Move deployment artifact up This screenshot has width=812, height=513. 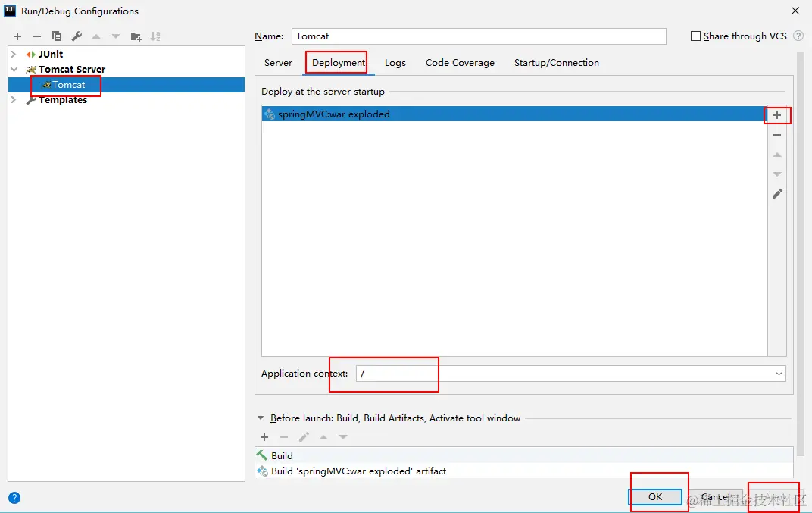777,155
